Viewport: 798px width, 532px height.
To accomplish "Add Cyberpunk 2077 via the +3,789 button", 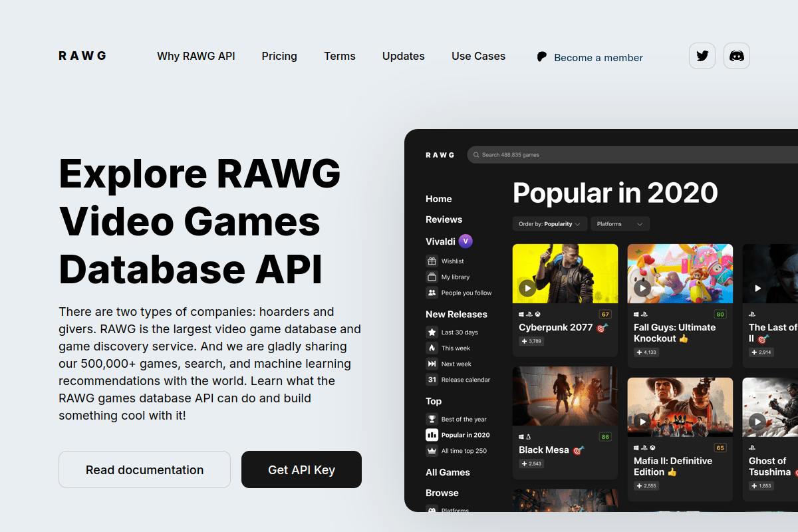I will pos(532,341).
